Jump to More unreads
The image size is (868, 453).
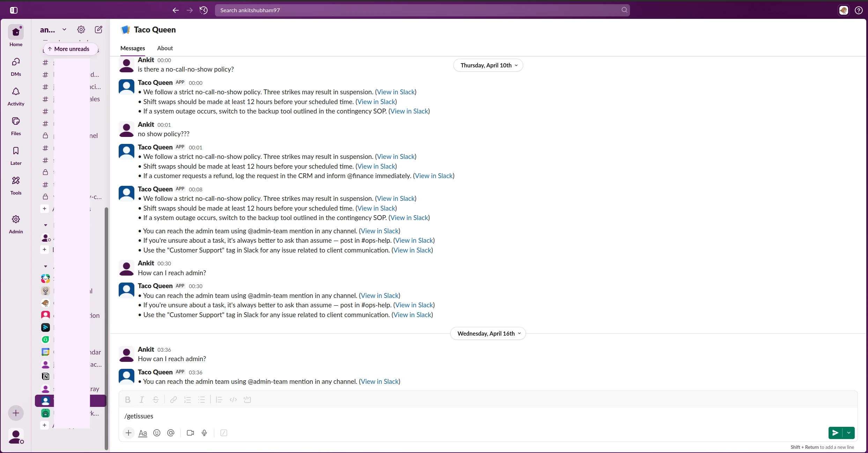tap(69, 49)
